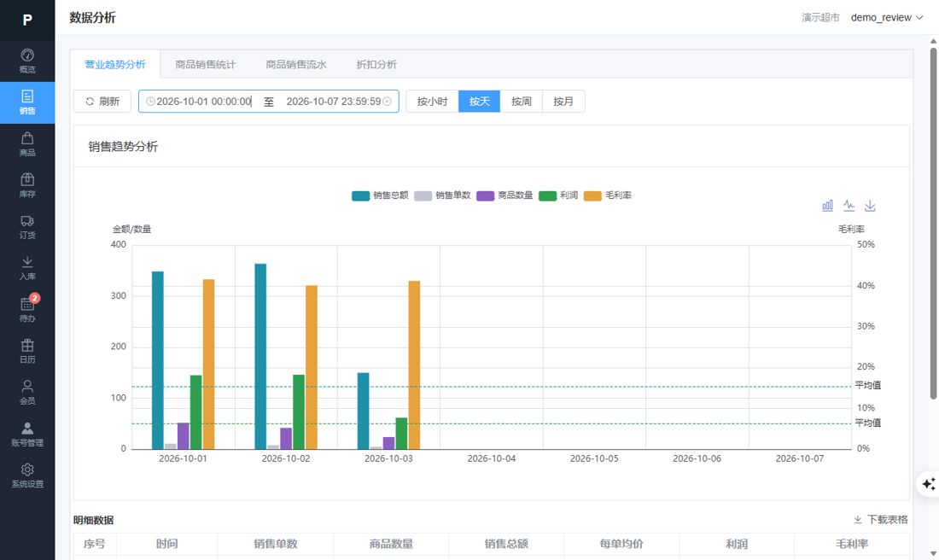Click the 下载表格 download table link
Viewport: 939px width, 560px height.
pos(881,519)
